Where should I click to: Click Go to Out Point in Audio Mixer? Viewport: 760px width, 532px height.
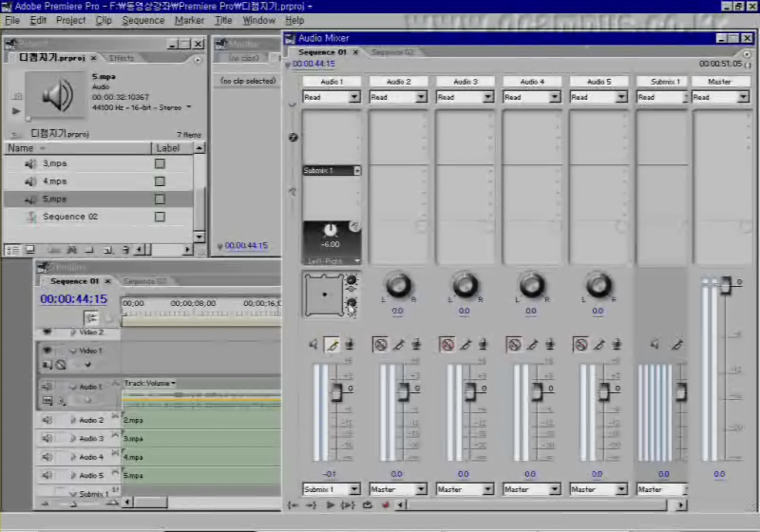[311, 504]
